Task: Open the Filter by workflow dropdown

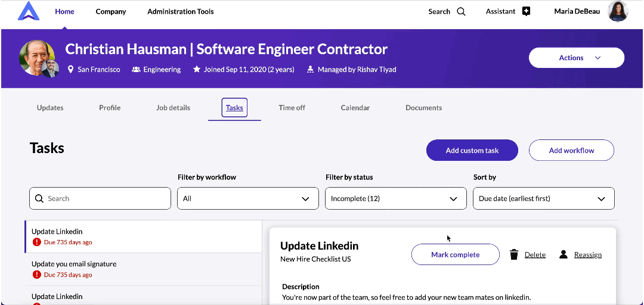Action: click(x=248, y=198)
